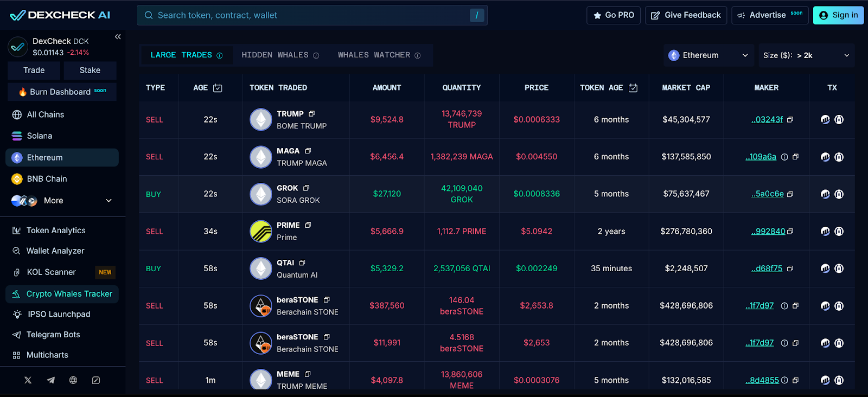Click PRIME token logo
Image resolution: width=868 pixels, height=397 pixels.
coord(261,231)
